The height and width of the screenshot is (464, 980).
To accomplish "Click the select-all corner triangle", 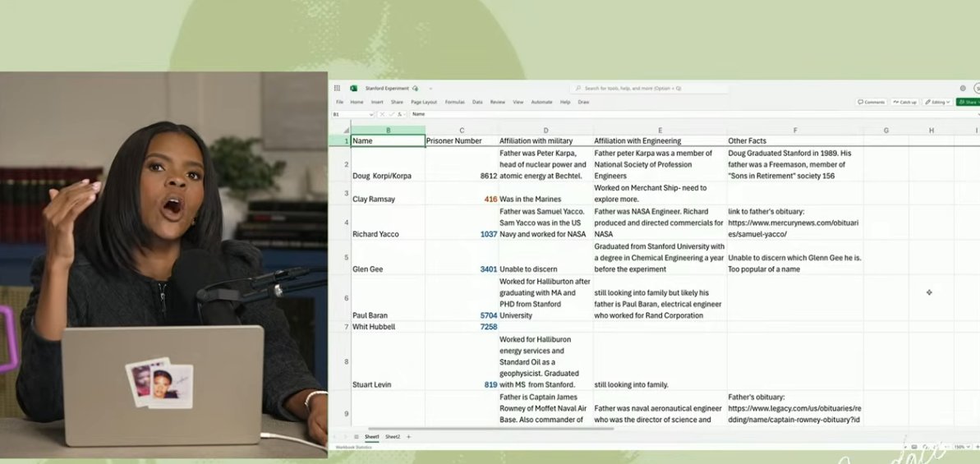I will pyautogui.click(x=347, y=130).
